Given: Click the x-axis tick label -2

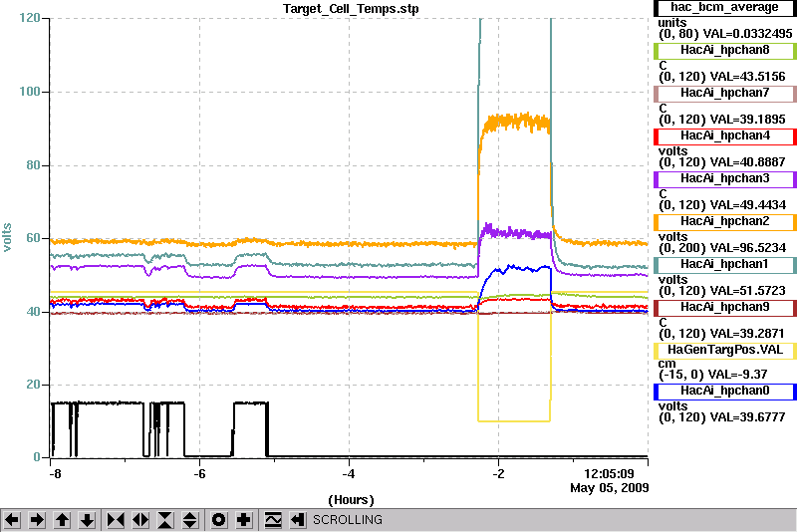Looking at the screenshot, I should point(498,474).
